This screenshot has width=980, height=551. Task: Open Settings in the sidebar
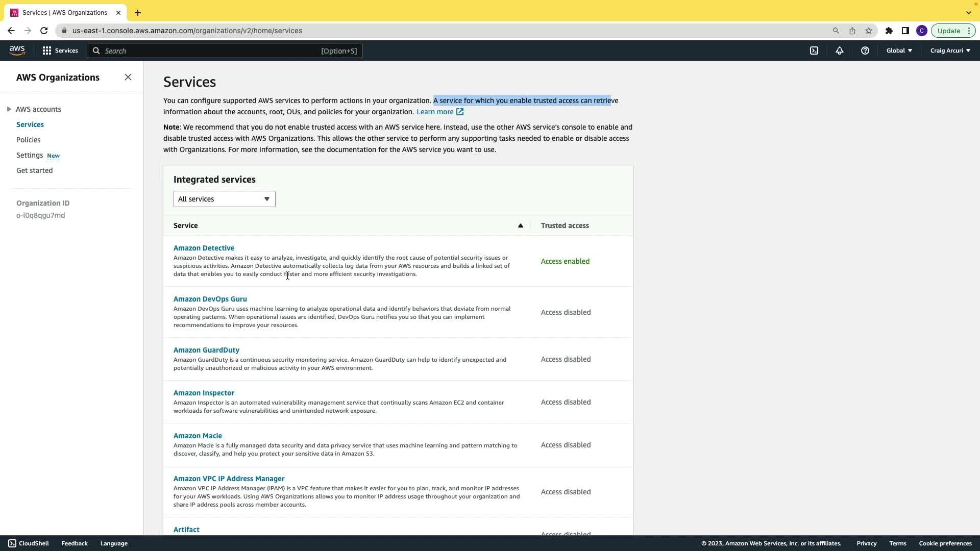[x=30, y=155]
